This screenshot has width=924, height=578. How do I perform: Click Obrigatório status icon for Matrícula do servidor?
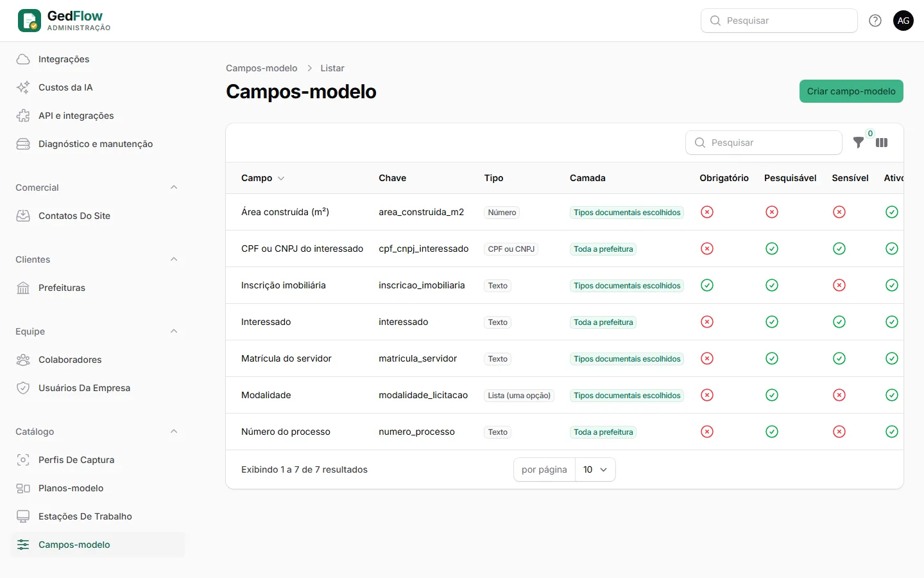[707, 358]
